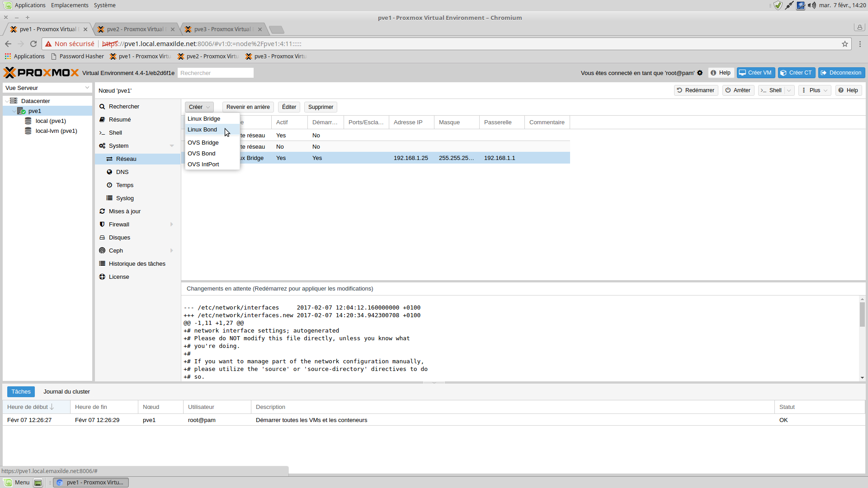Viewport: 868px width, 488px height.
Task: Click the Rechercher search field in header
Action: point(216,73)
